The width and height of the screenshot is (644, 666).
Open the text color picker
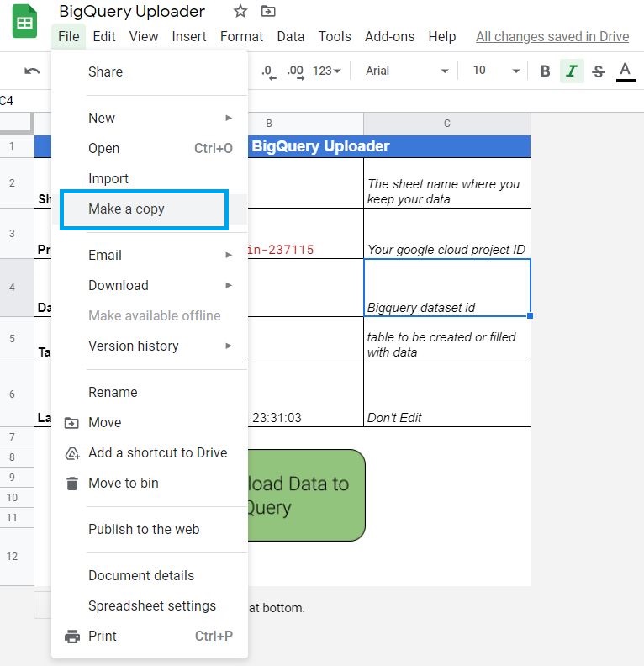(x=625, y=71)
